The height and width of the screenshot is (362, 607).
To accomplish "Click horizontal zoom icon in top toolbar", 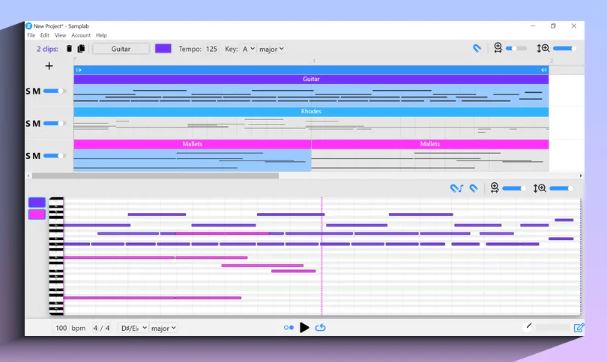I will point(498,48).
